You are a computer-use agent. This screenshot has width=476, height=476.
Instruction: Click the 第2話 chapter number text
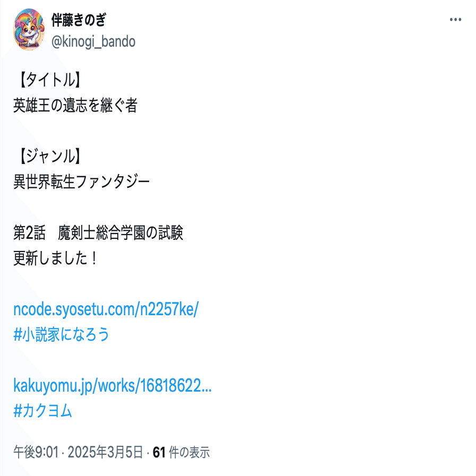tap(29, 232)
